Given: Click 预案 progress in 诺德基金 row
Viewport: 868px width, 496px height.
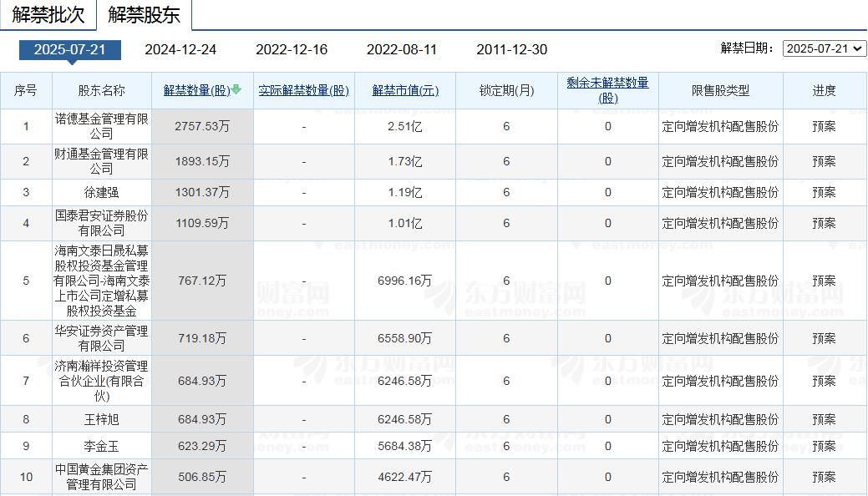Looking at the screenshot, I should (x=825, y=126).
